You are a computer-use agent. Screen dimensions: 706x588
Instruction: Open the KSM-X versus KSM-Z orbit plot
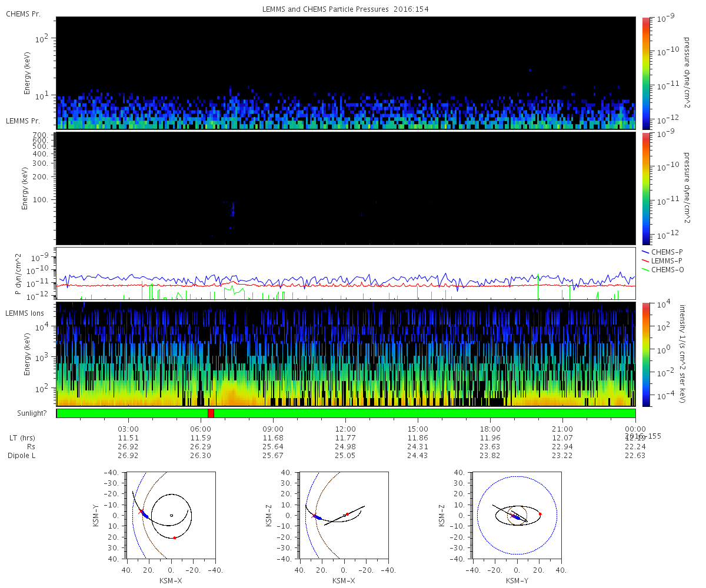click(x=344, y=515)
